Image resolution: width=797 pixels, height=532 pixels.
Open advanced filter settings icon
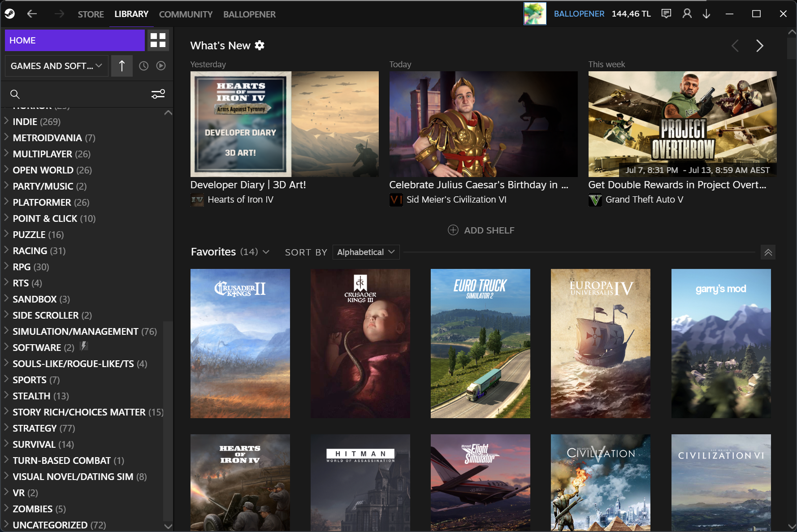tap(158, 94)
